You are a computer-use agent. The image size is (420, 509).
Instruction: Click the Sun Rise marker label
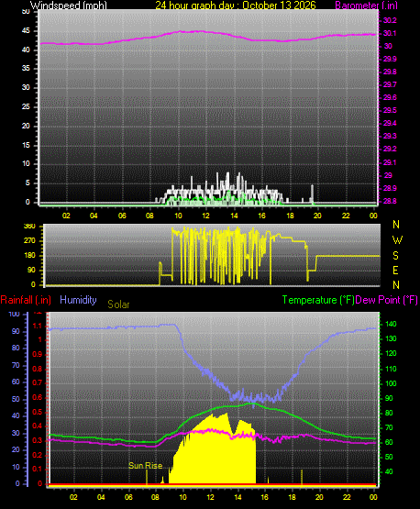click(146, 466)
